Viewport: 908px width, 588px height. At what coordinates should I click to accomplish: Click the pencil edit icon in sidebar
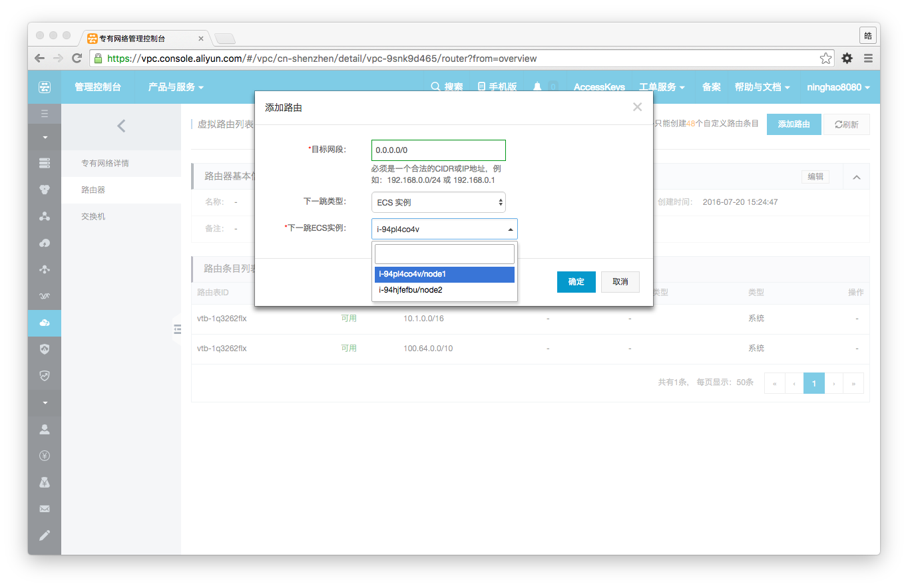45,535
